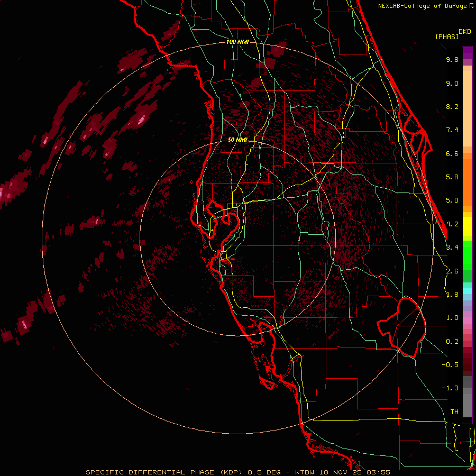Click the [PHAS] unit label
This screenshot has width=476, height=476.
(447, 37)
